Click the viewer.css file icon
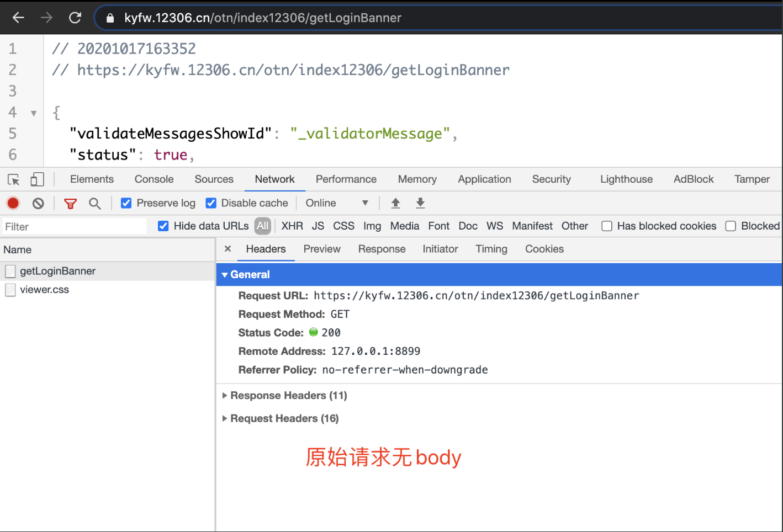783x532 pixels. 10,290
